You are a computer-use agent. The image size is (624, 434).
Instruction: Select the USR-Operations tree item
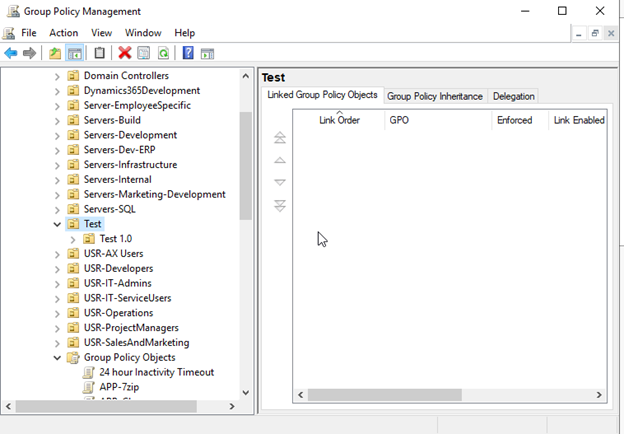[x=118, y=313]
